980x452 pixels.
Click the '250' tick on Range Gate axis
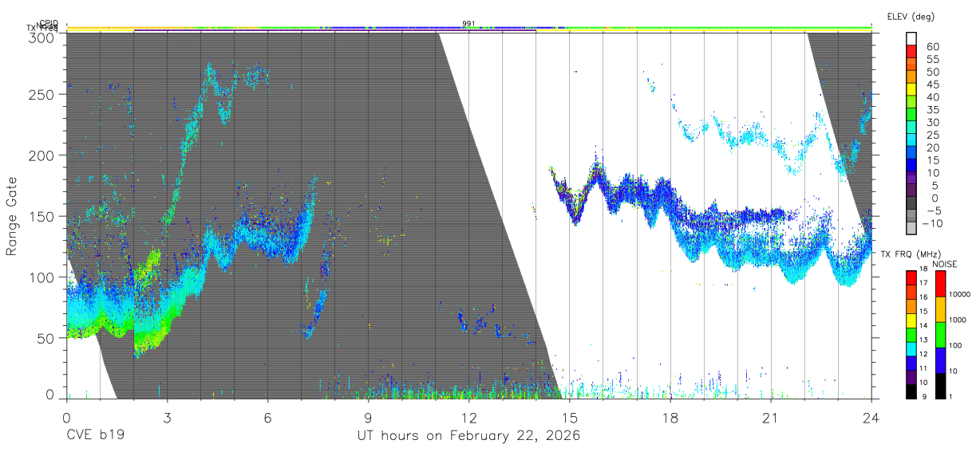pos(41,94)
